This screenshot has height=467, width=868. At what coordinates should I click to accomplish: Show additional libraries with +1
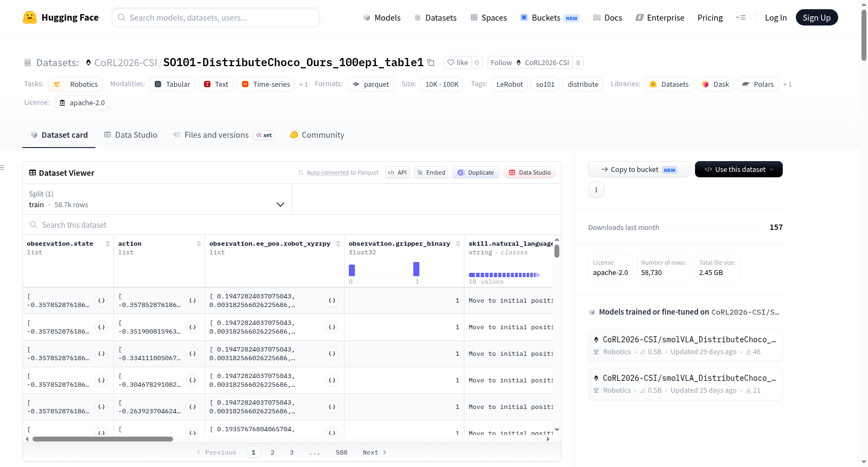[788, 84]
